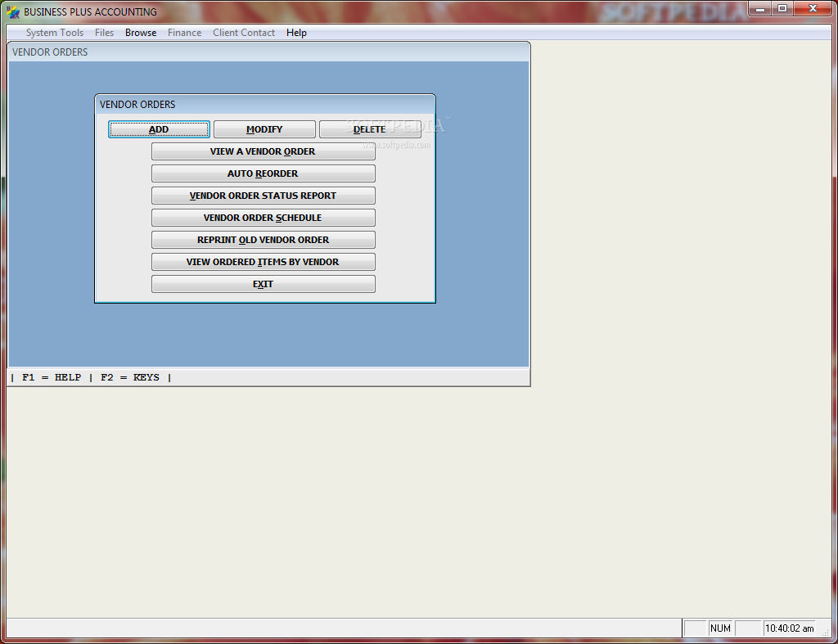This screenshot has width=838, height=644.
Task: Open the Help menu
Action: [296, 33]
